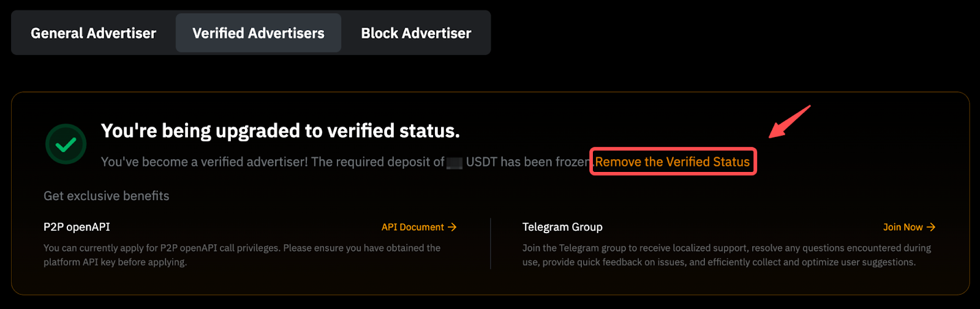Click the vertical divider between benefits
Screen dimensions: 980x309
click(x=491, y=244)
